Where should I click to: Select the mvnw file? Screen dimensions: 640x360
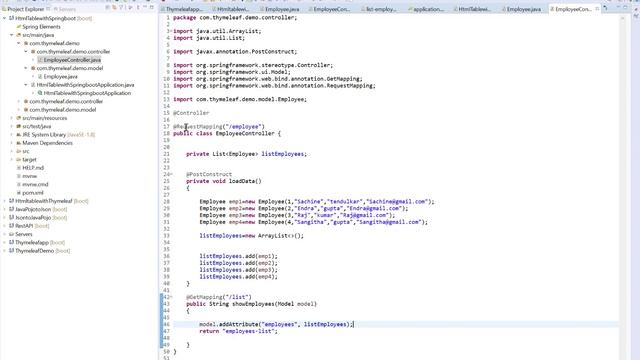point(30,176)
